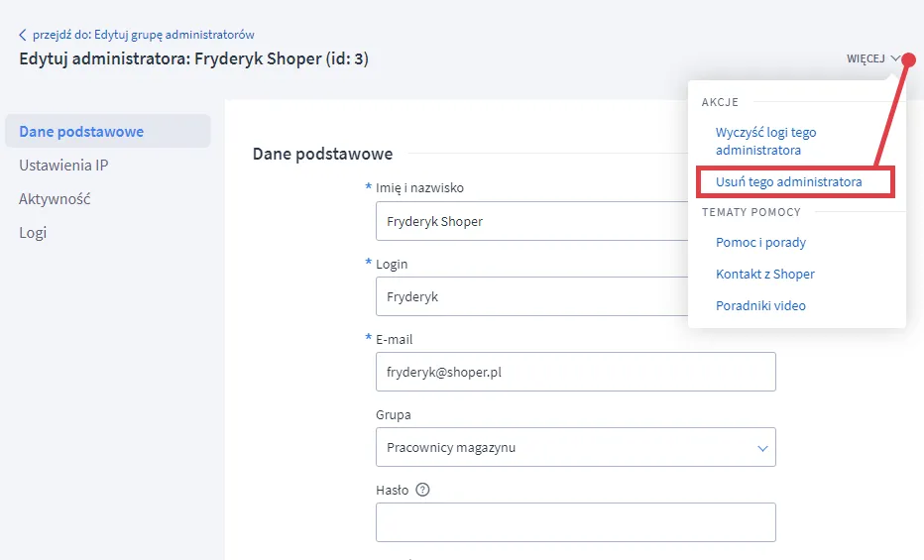Open the WIĘCEJ dropdown menu

coord(872,58)
